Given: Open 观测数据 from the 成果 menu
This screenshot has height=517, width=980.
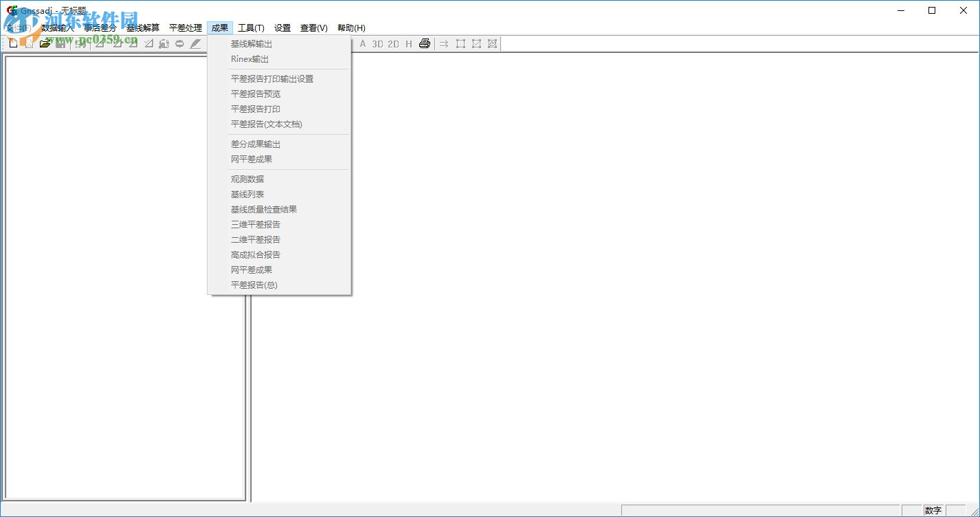Looking at the screenshot, I should pyautogui.click(x=280, y=179).
